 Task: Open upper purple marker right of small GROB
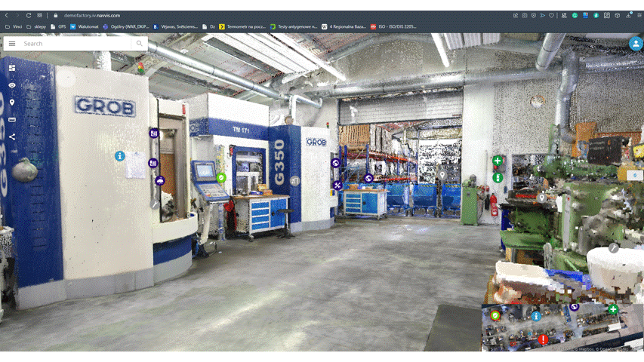335,163
